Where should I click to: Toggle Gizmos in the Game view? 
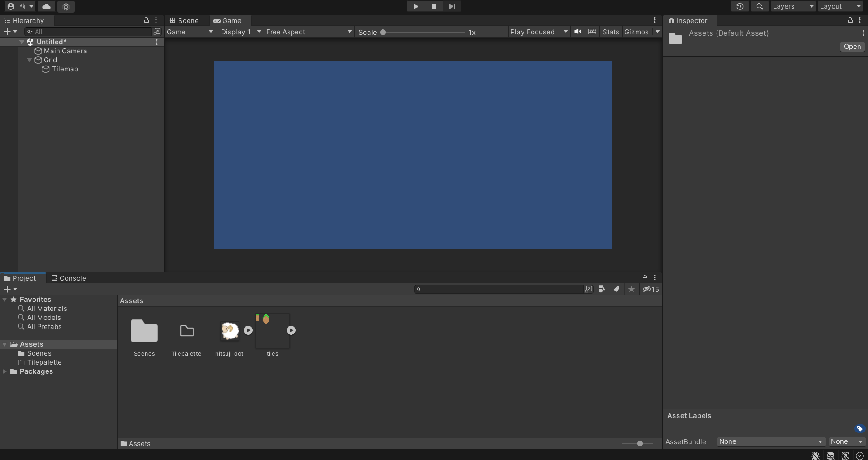tap(636, 32)
